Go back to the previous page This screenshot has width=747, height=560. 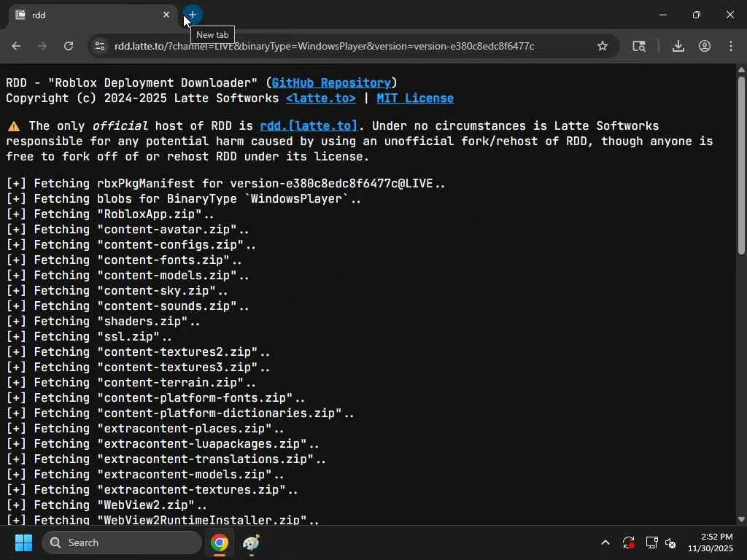pos(16,46)
